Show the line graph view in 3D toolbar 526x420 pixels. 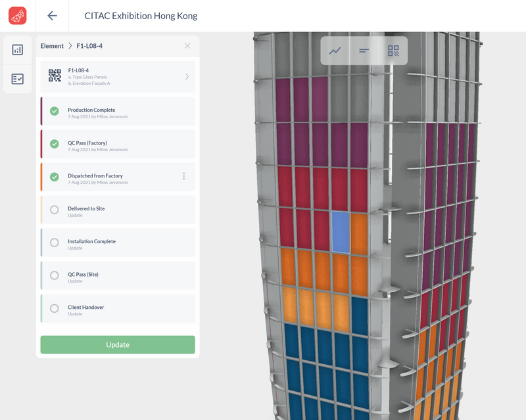click(x=335, y=51)
